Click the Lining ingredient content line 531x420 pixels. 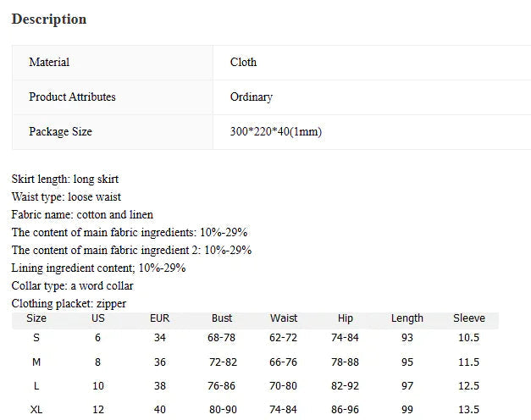tap(98, 268)
